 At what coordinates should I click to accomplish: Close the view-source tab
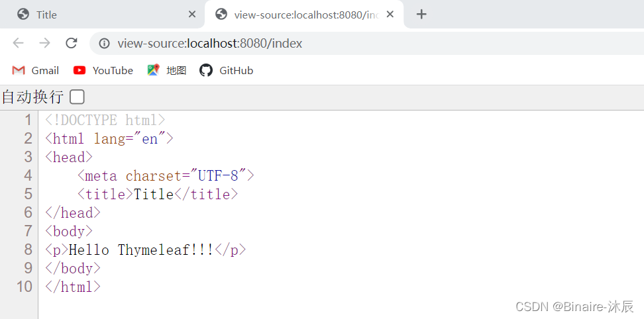pyautogui.click(x=390, y=15)
